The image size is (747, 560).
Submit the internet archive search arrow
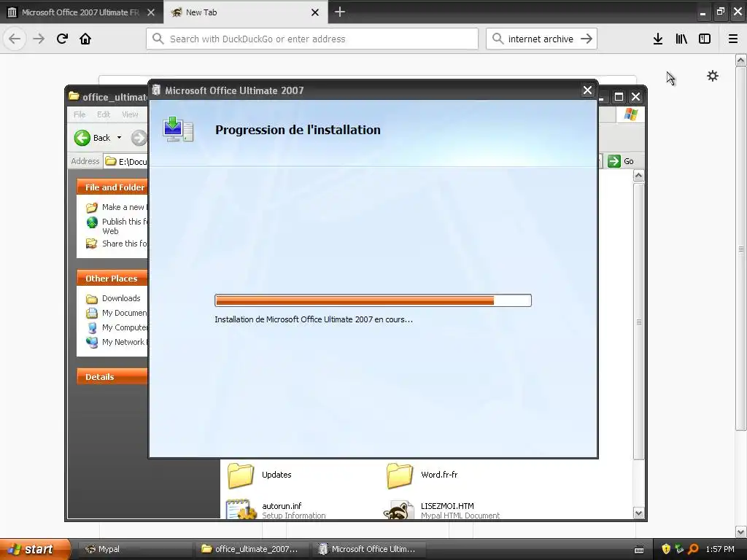click(587, 39)
